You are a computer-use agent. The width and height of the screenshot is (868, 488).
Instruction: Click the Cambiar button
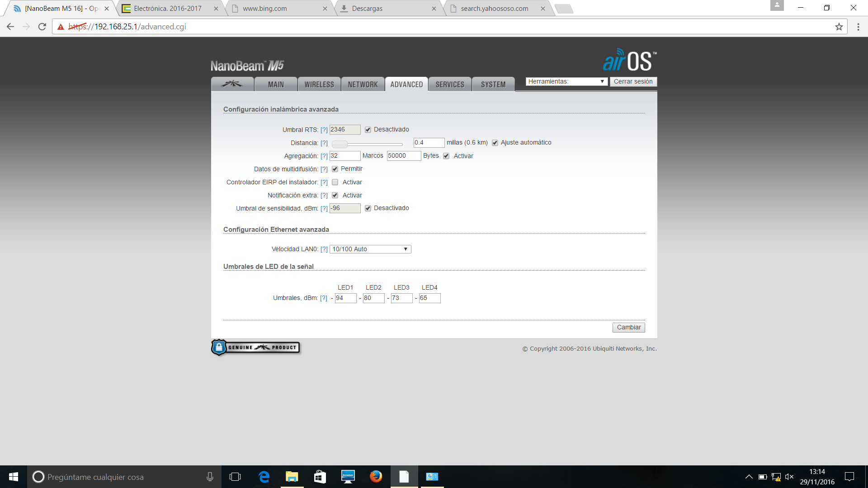[628, 327]
